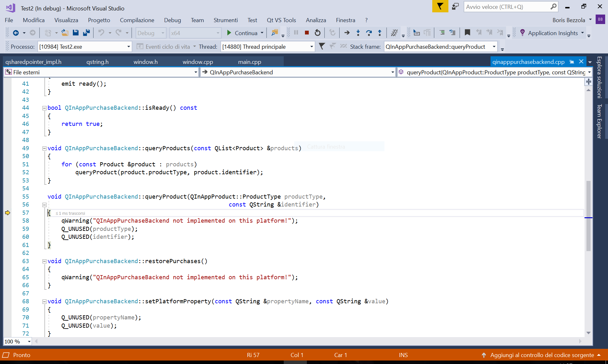Open the Stack frame dropdown
Image resolution: width=608 pixels, height=364 pixels.
(x=494, y=47)
